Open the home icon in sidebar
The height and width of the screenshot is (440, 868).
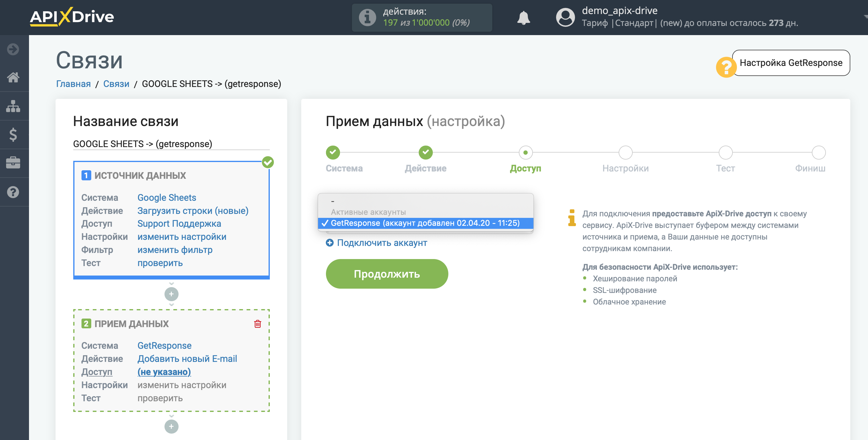click(13, 77)
